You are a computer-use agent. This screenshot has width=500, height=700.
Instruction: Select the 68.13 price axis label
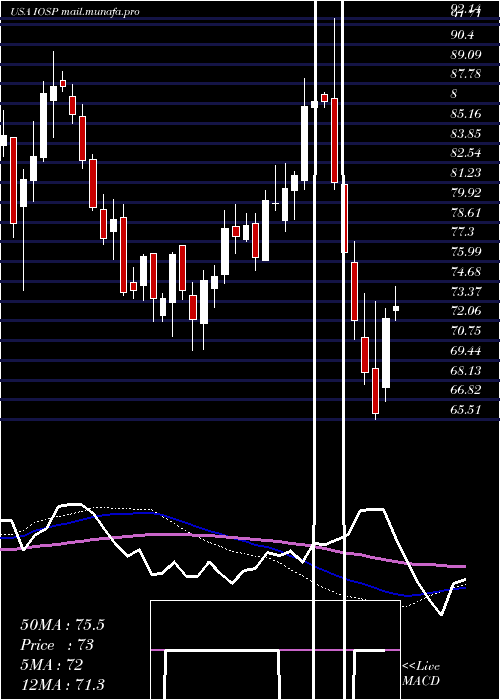pos(466,370)
